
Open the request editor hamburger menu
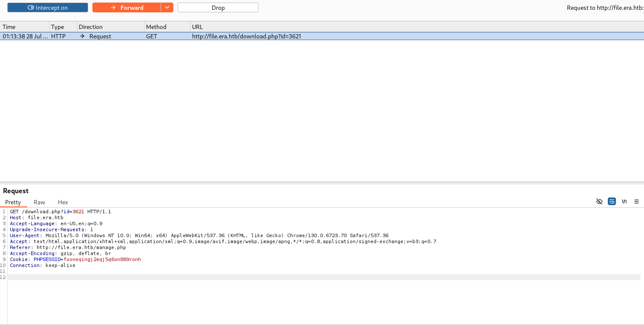pyautogui.click(x=636, y=202)
